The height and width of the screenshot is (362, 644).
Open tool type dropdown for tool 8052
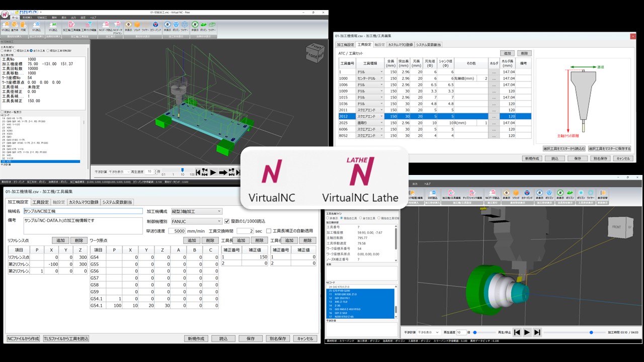[370, 135]
